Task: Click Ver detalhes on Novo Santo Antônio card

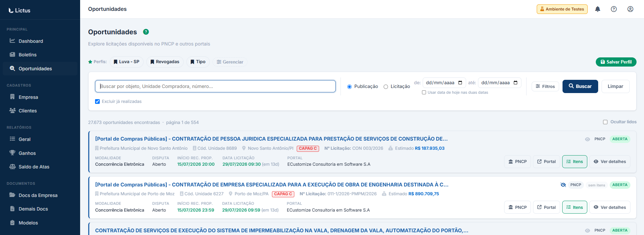Action: [610, 162]
